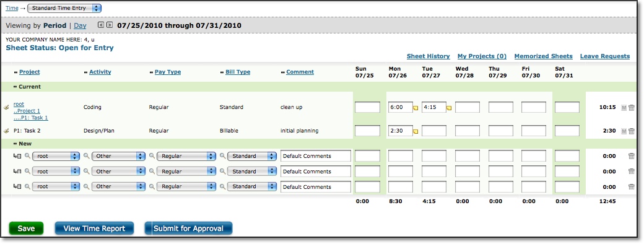Search projects using magnifier in second New row
The width and height of the screenshot is (644, 244).
pyautogui.click(x=27, y=172)
